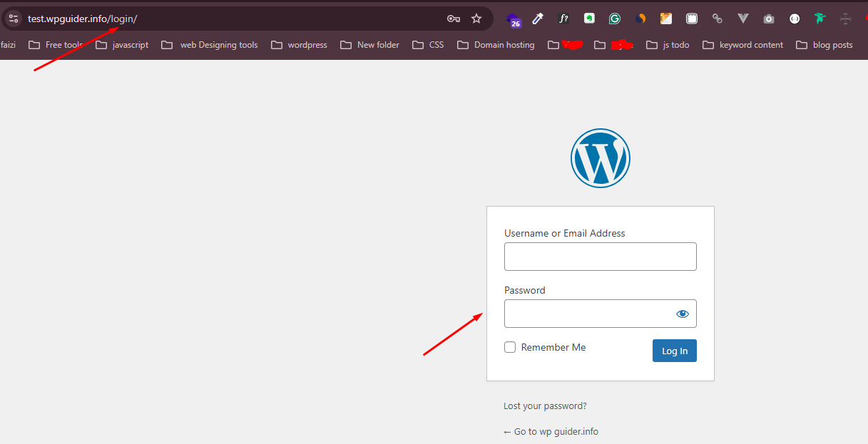The image size is (868, 444).
Task: Open the white circle brackets extension icon
Action: pos(795,19)
